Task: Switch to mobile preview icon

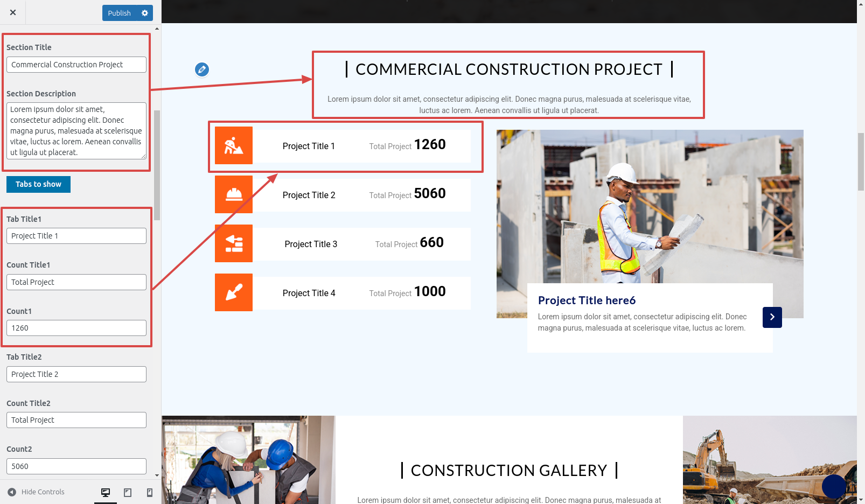Action: click(150, 492)
